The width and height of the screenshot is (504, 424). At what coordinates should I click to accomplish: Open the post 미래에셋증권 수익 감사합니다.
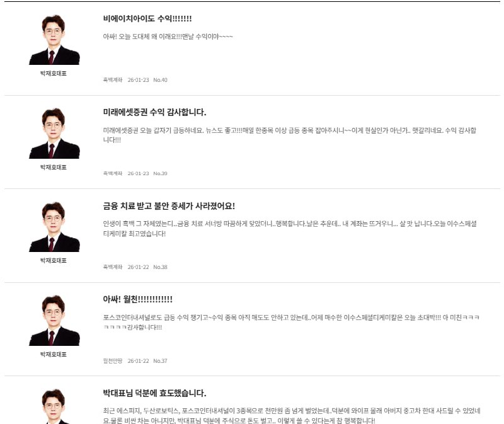(x=154, y=112)
